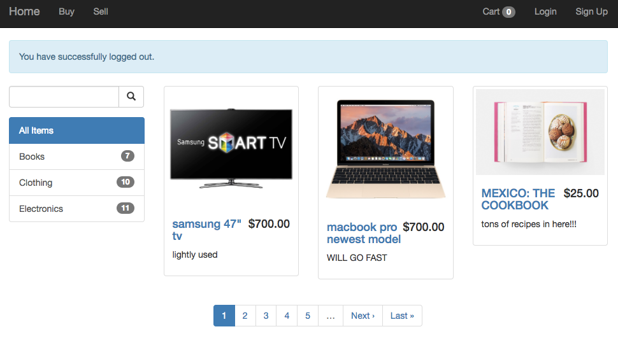
Task: Open MEXICO: THE COOKBOOK listing title
Action: pos(518,199)
